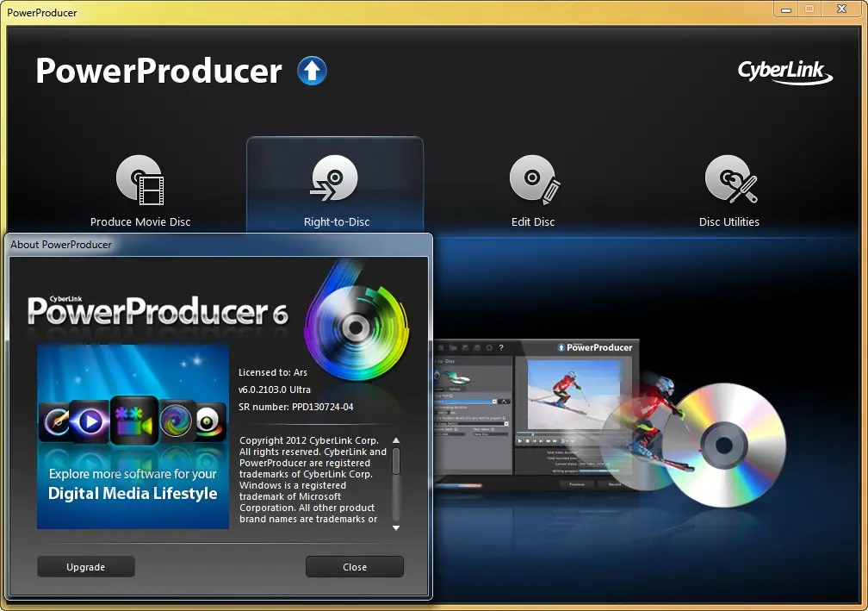Click the copyright text scroll-up arrow
The height and width of the screenshot is (611, 868).
pos(396,440)
